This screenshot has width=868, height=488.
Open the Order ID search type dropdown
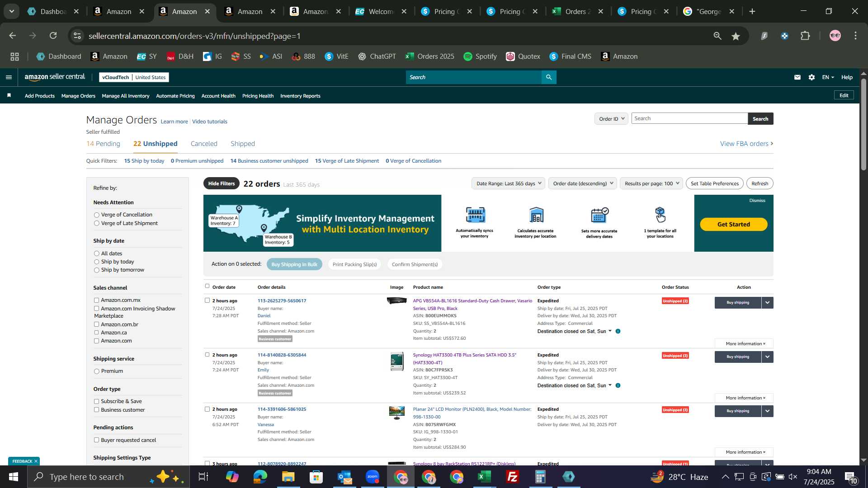[611, 119]
